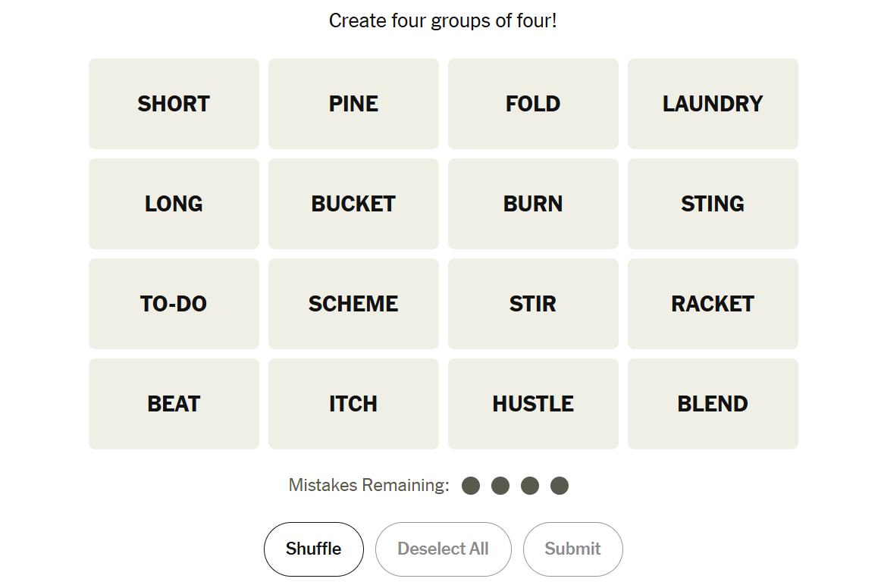
Task: Select the STIR tile
Action: 533,304
